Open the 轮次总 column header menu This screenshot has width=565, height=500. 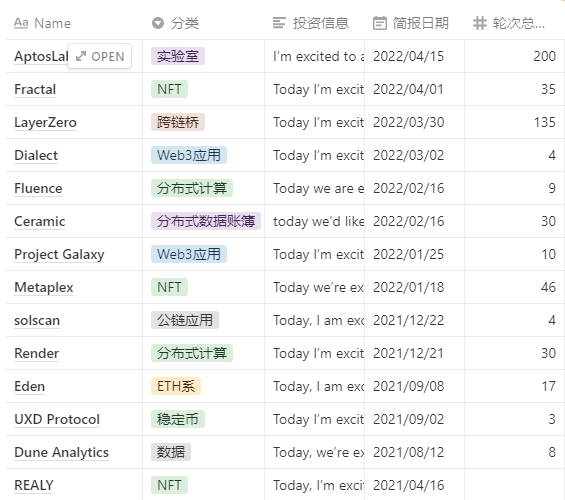515,23
